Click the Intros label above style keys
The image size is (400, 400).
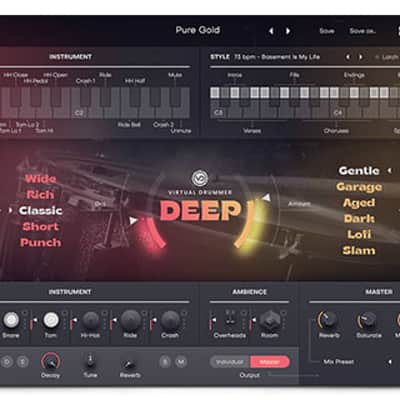click(235, 75)
